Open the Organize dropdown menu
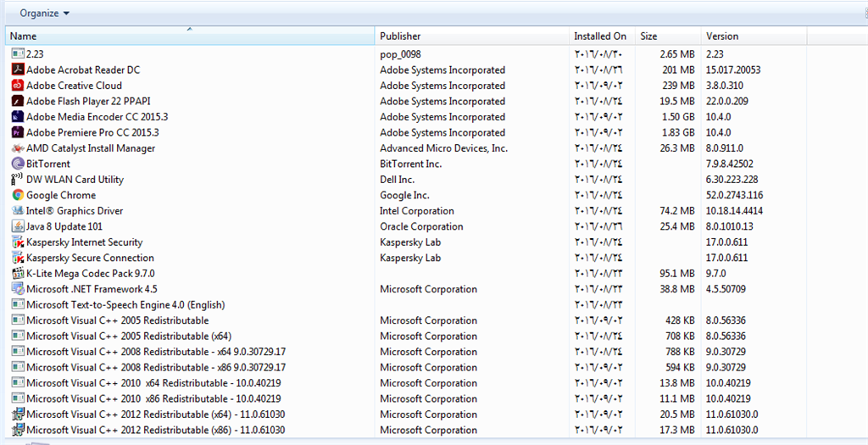Screen dimensions: 868x445 [45, 13]
